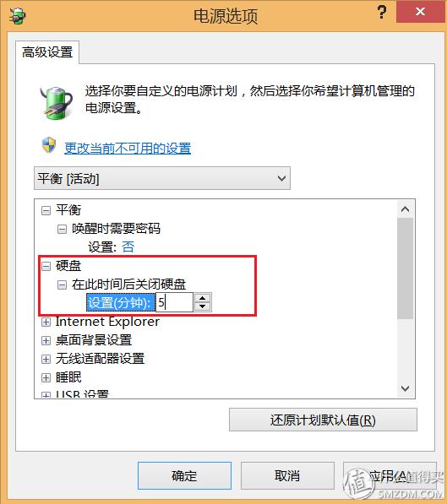Click spinner down arrow for minutes

pyautogui.click(x=203, y=306)
